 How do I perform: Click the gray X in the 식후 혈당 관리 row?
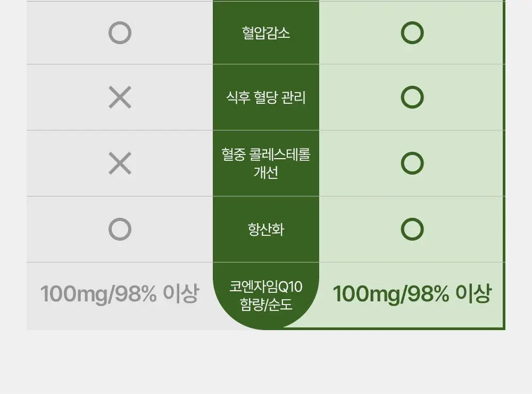(120, 97)
